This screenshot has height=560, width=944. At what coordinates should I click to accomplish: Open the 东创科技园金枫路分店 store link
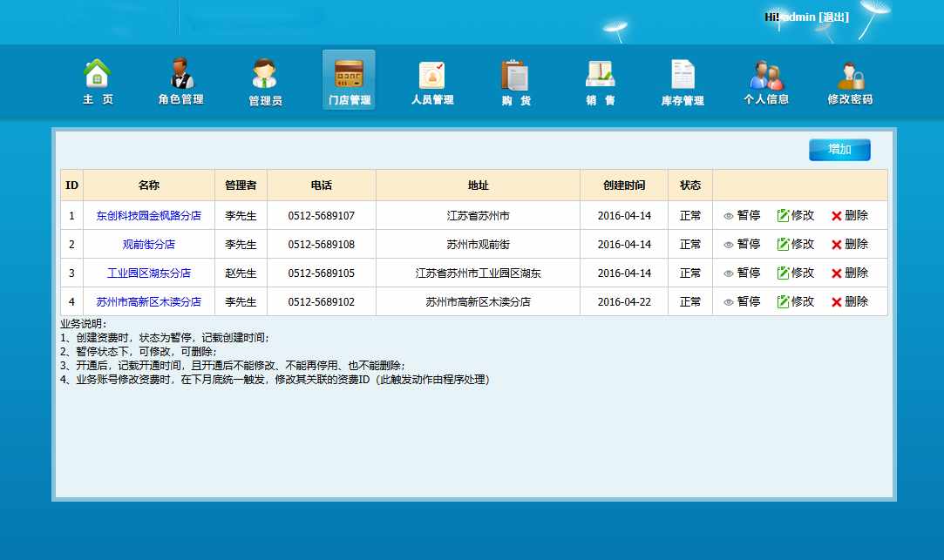pos(149,215)
